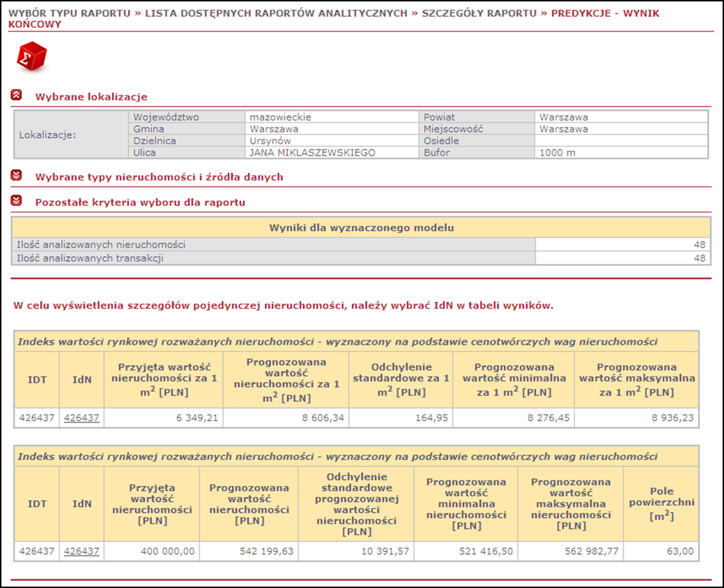Expand Pozostałe kryteria wyboru dla raportu
The height and width of the screenshot is (588, 724).
tap(16, 201)
